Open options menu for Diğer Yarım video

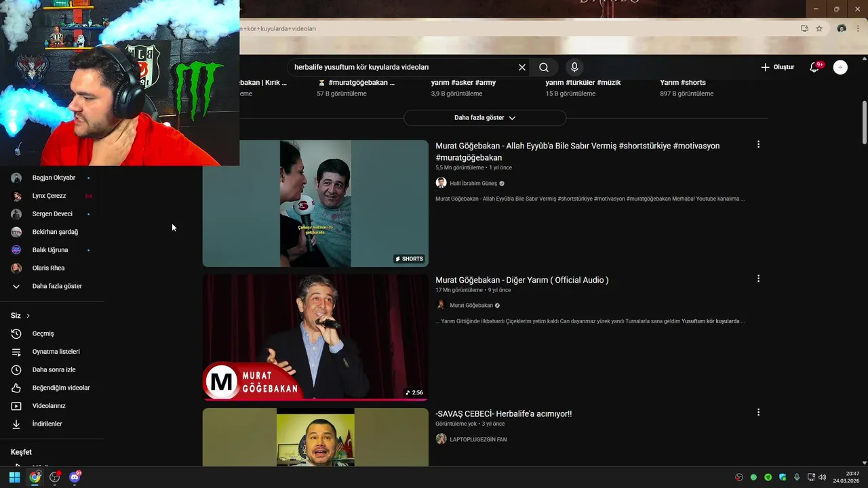758,279
